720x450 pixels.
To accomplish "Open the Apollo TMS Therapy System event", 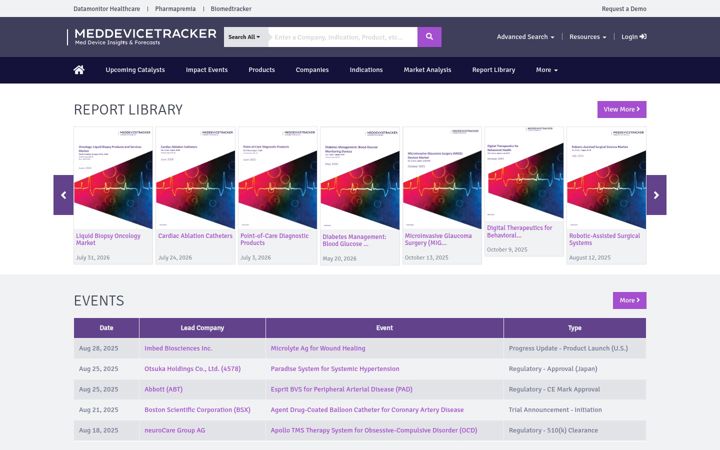I will (374, 430).
